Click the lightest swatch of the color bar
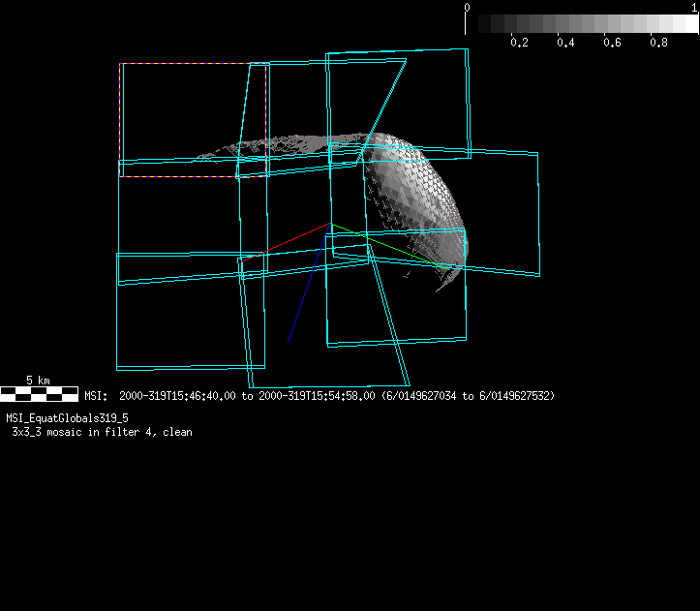700x611 pixels. tap(691, 23)
